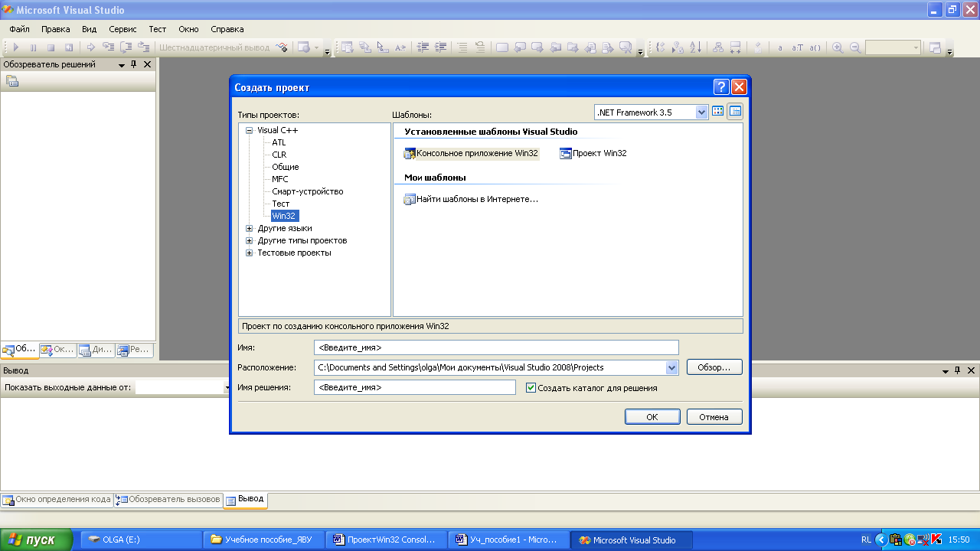Click the Decrease Indent toolbar icon
This screenshot has height=551, width=980.
423,47
